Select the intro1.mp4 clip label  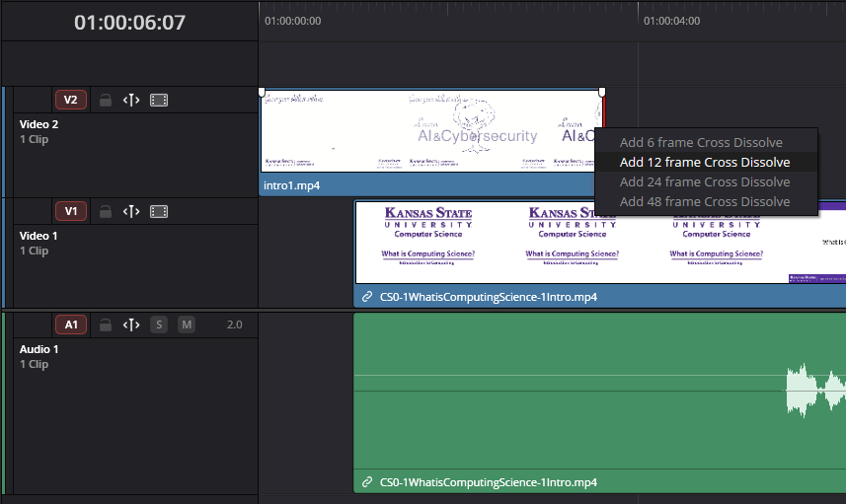click(292, 185)
